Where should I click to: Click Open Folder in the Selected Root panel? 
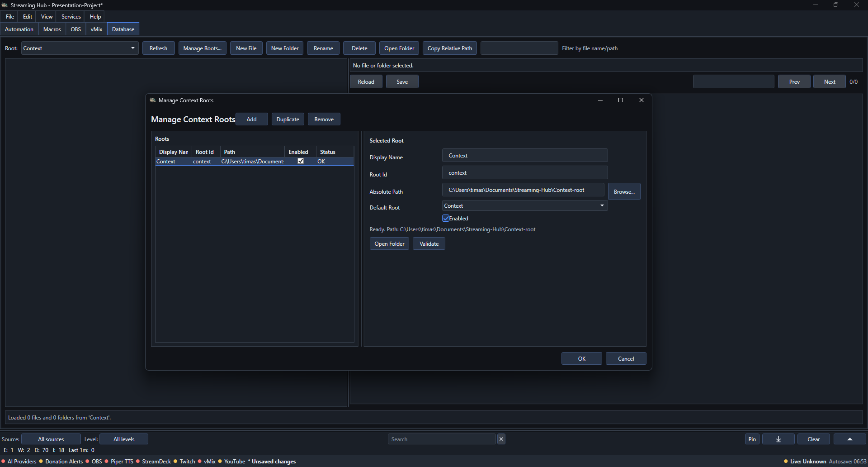coord(389,243)
